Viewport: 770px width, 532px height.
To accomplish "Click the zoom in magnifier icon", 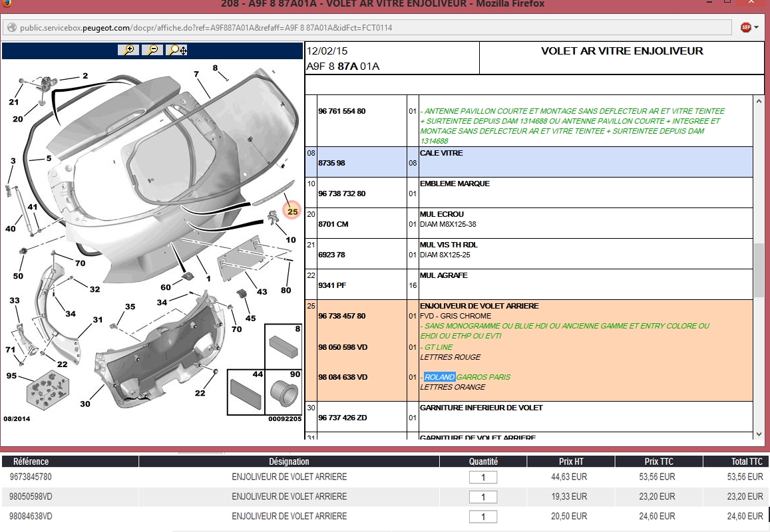I will [x=128, y=50].
